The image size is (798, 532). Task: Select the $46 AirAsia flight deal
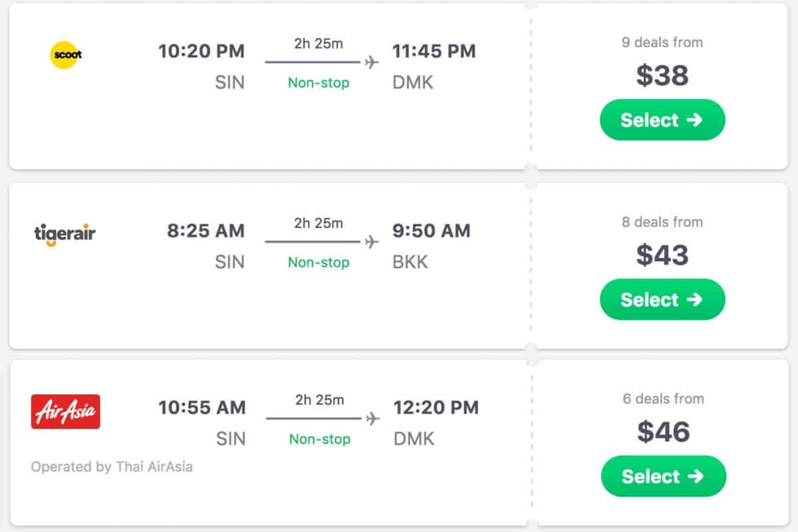(x=663, y=476)
